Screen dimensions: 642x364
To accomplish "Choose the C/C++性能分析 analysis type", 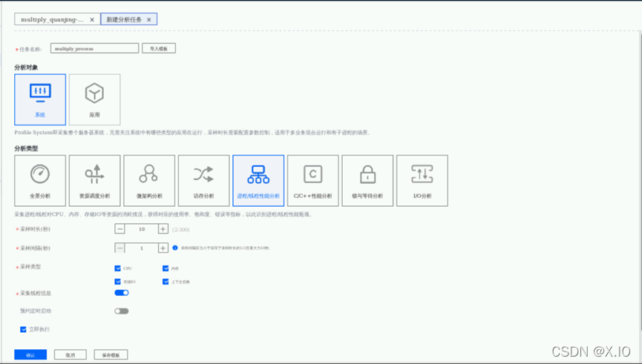I will point(313,181).
